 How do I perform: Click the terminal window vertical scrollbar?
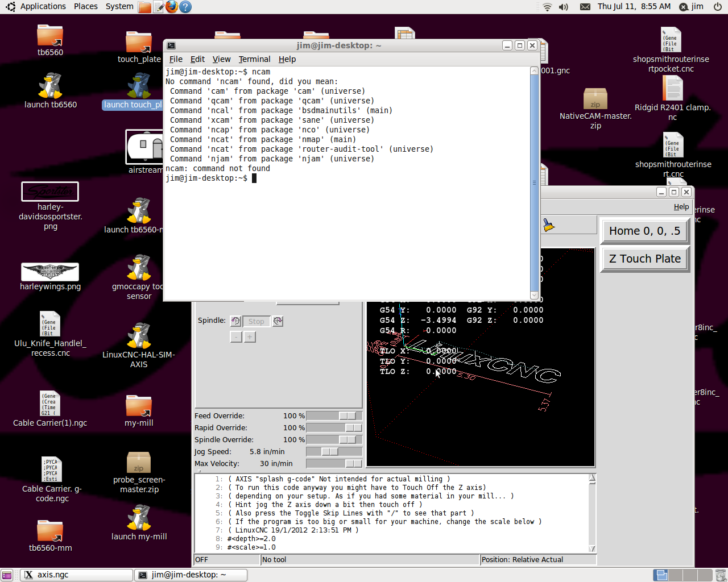click(534, 183)
